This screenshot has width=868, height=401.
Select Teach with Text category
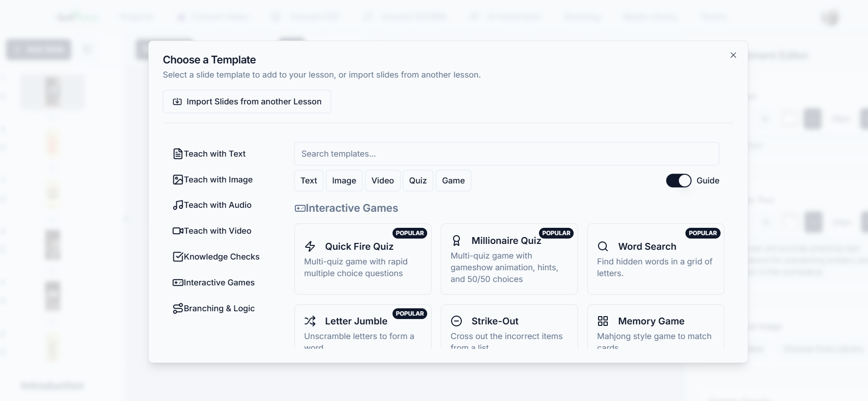coord(209,154)
